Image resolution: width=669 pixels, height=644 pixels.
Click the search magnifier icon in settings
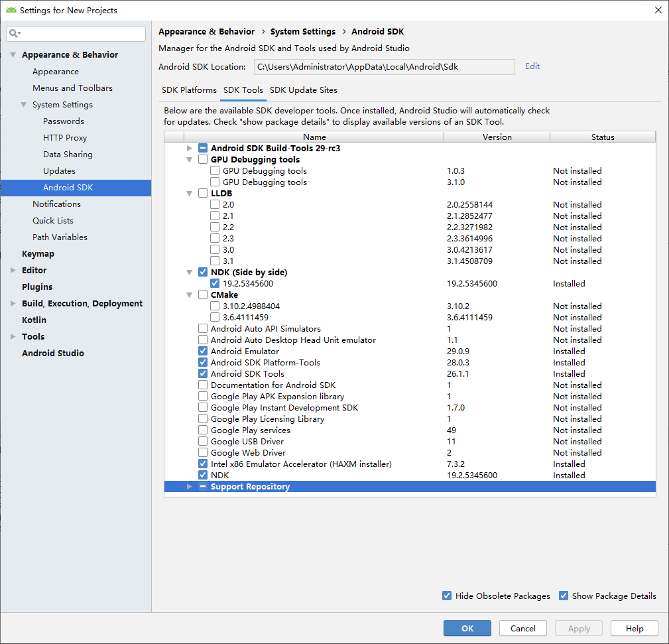14,33
